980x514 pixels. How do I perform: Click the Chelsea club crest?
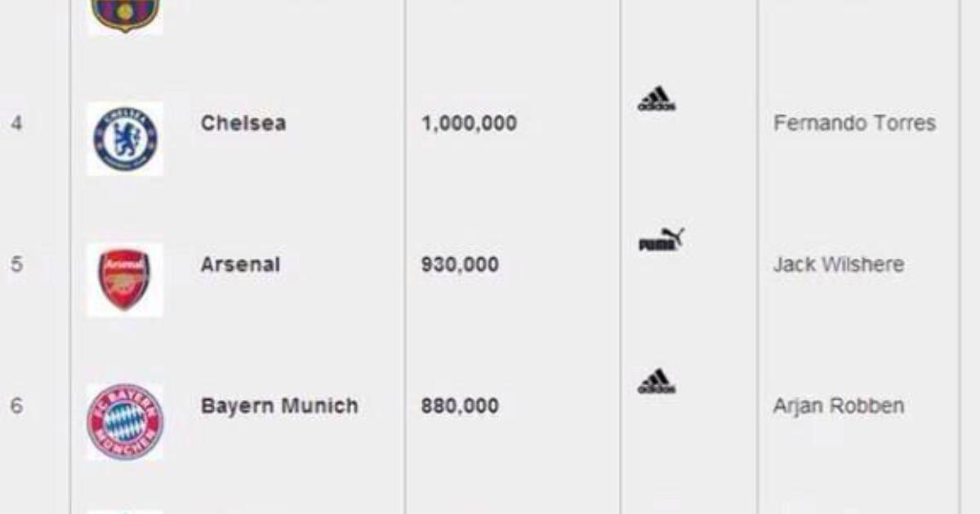click(x=125, y=139)
